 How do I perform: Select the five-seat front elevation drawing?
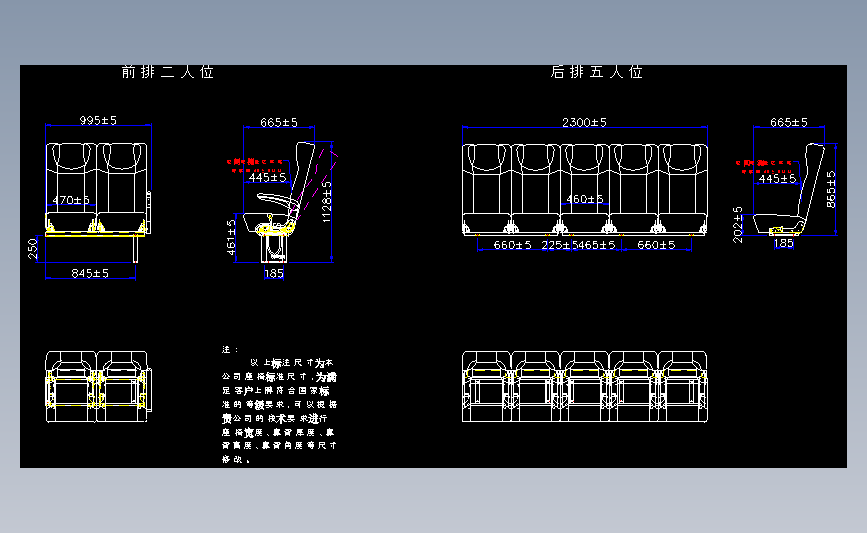(x=584, y=190)
